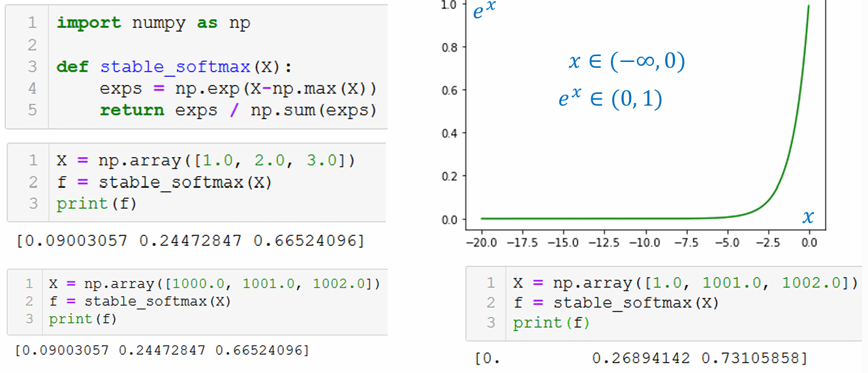Click the output starting with '[0.' then 0.26894142
This screenshot has width=868, height=373.
640,358
